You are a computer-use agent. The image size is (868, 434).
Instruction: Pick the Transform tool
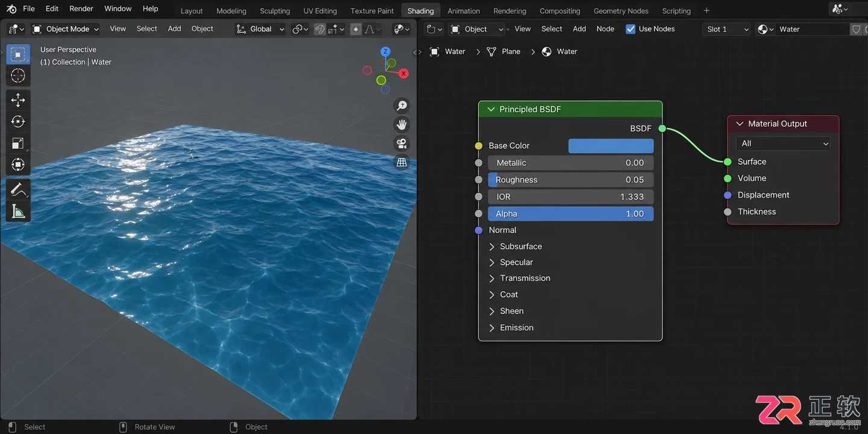18,165
